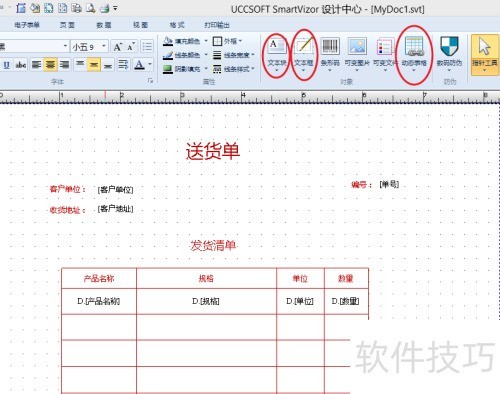Click the print preview icon in quick toolbar

90,8
